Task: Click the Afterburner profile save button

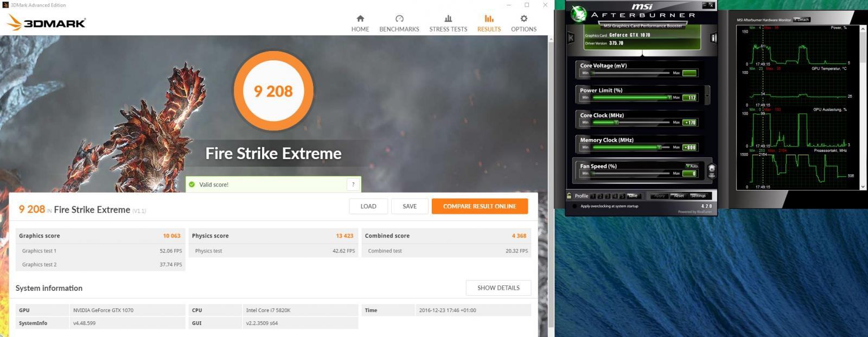Action: point(633,196)
